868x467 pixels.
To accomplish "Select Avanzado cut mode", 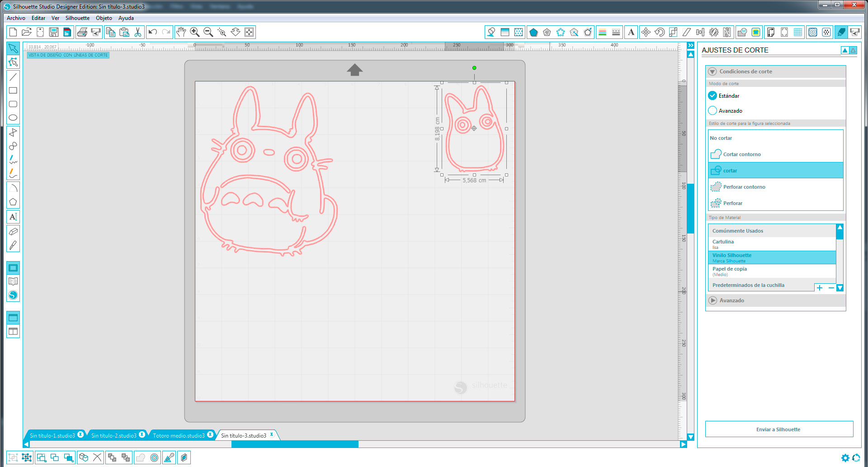I will click(712, 110).
